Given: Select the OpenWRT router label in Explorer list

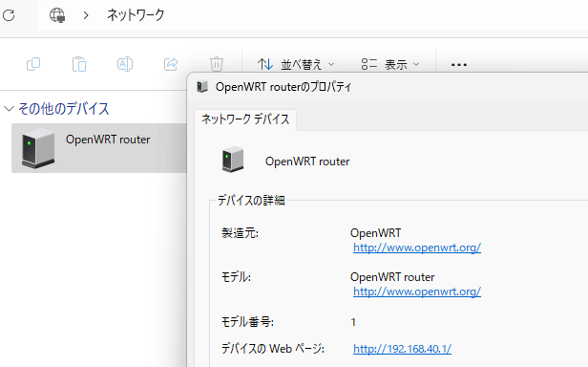Looking at the screenshot, I should coord(108,140).
